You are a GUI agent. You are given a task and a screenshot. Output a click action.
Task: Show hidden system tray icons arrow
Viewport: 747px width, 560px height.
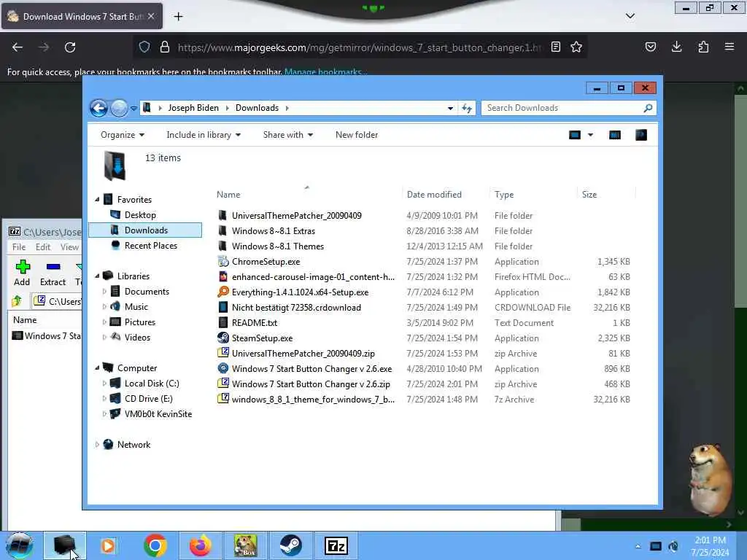[x=638, y=546]
